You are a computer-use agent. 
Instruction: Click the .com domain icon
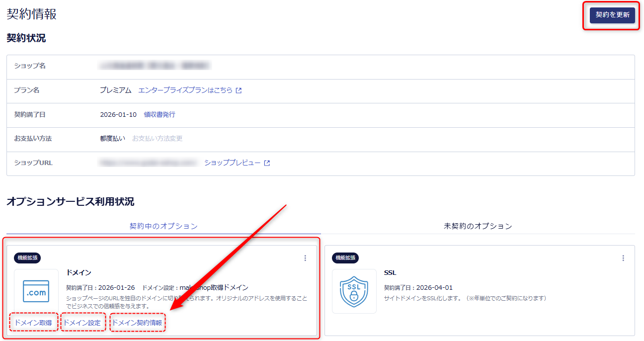coord(36,291)
